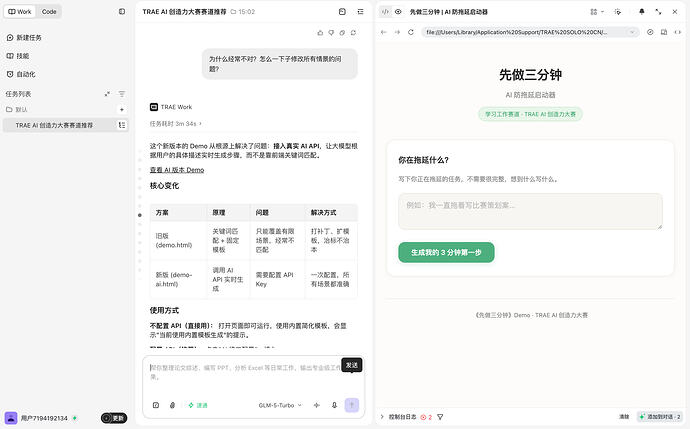Regenerate the previous response
Screen dimensions: 690x429
click(x=353, y=33)
